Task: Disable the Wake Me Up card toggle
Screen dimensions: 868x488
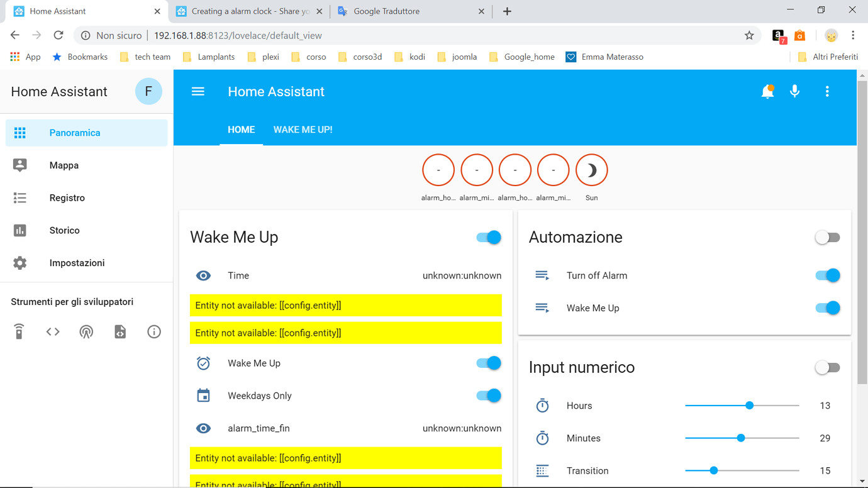Action: [487, 237]
